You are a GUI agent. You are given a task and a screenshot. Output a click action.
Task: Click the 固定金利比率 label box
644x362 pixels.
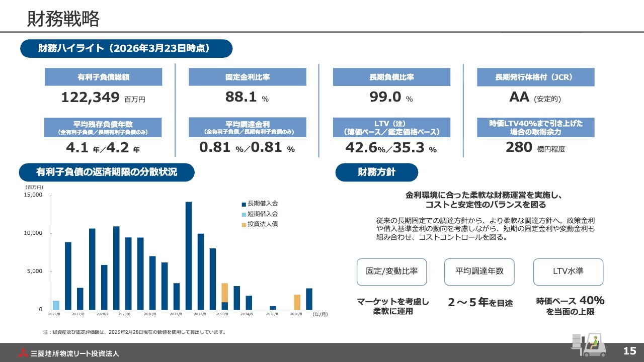tap(248, 77)
